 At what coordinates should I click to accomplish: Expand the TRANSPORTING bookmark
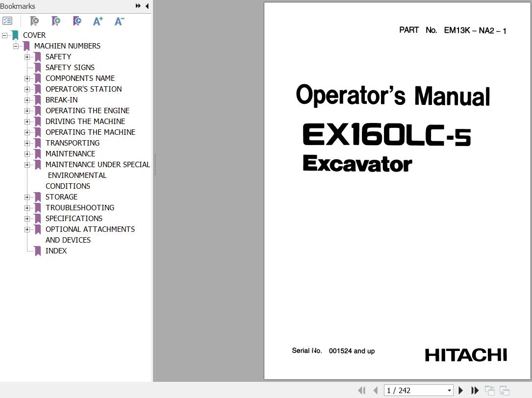click(27, 143)
